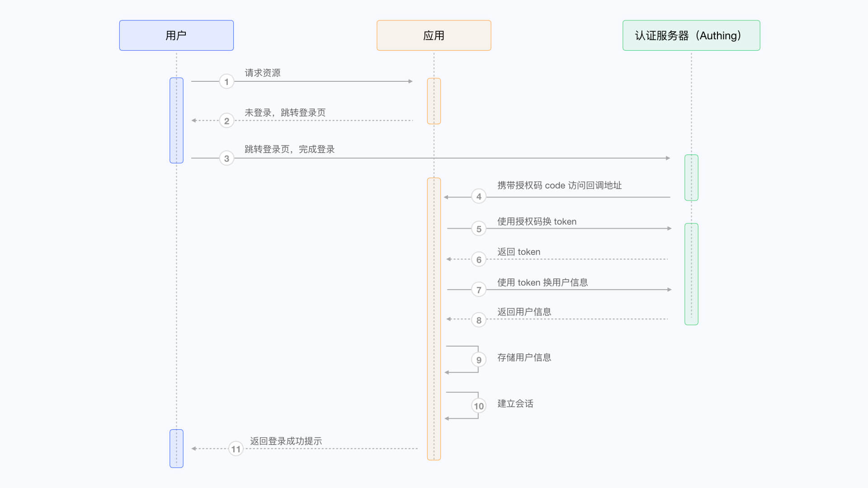Viewport: 868px width, 488px height.
Task: Select the step 7 numbered circle
Action: tap(479, 290)
